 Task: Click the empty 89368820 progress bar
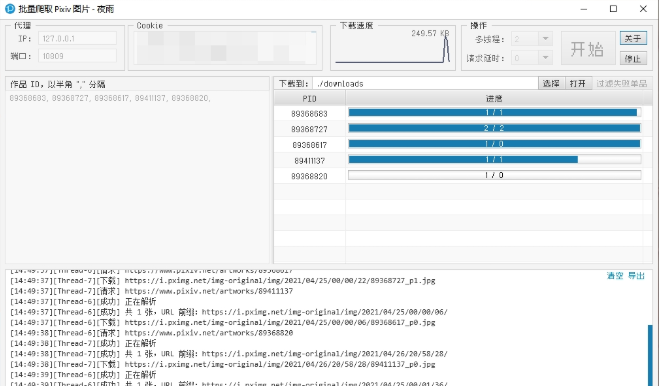pyautogui.click(x=494, y=175)
